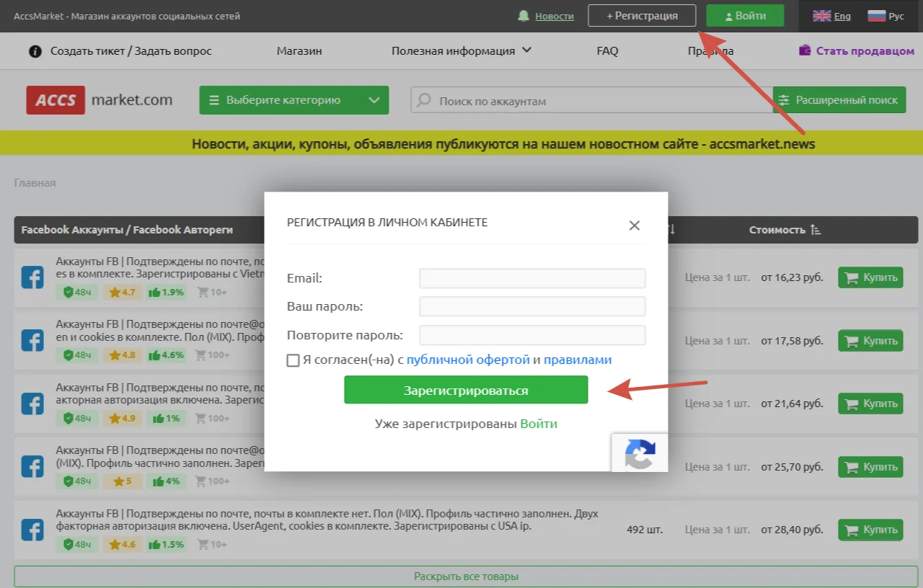Open the Магазин menu item

pos(299,51)
